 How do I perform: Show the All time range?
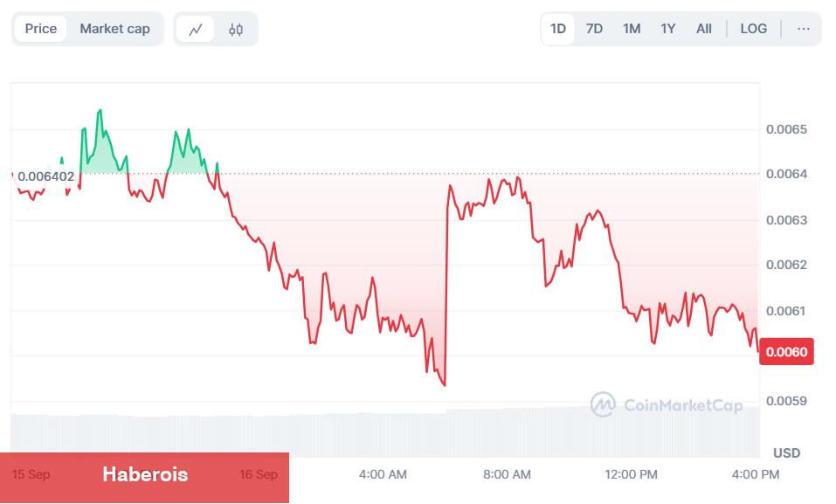704,29
